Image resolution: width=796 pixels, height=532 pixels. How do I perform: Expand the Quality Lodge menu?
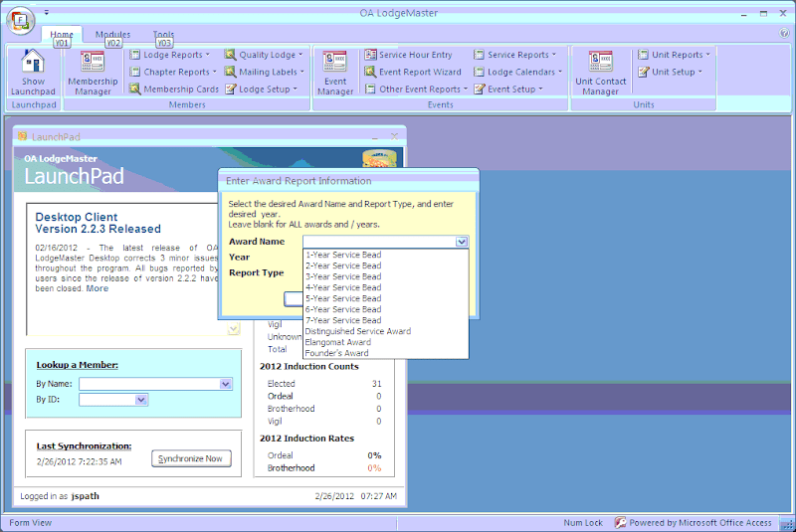point(264,55)
